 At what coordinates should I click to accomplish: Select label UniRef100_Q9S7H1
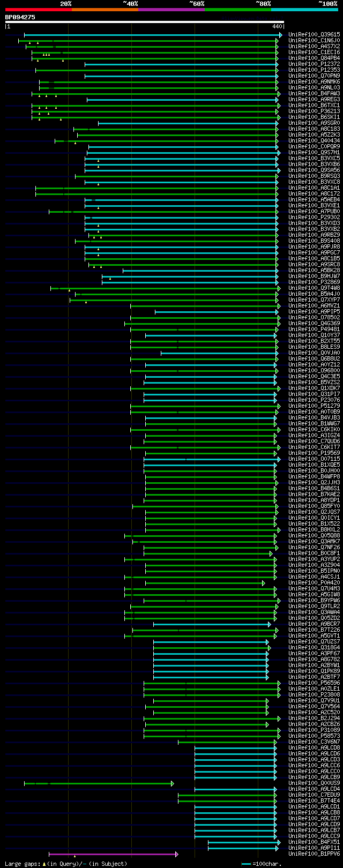coord(314,152)
